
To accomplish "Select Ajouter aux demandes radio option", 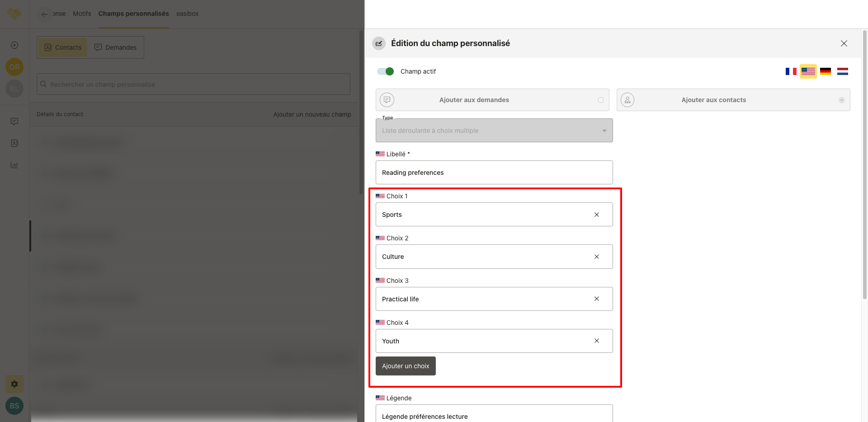I will click(x=600, y=100).
